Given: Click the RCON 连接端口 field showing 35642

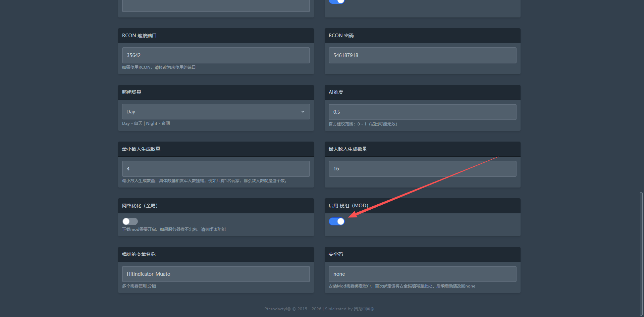Looking at the screenshot, I should pyautogui.click(x=216, y=55).
